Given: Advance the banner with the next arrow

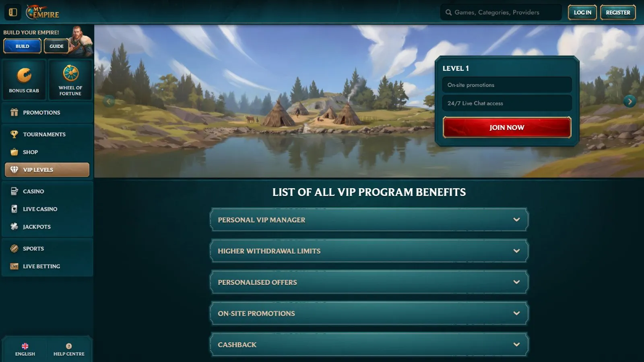Looking at the screenshot, I should click(x=630, y=101).
